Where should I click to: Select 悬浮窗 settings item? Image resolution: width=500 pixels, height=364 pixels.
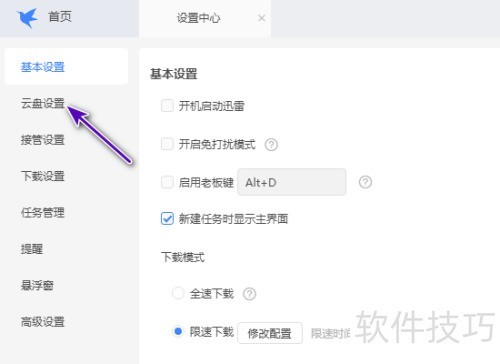(37, 285)
